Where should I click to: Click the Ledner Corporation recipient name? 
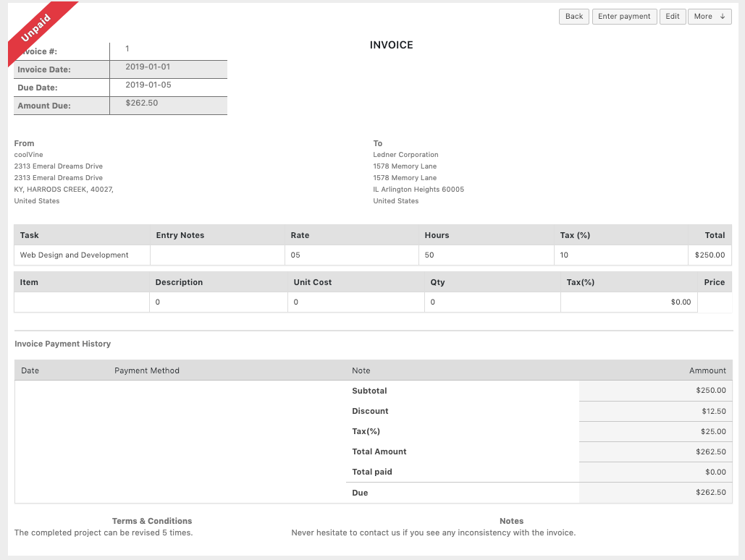[405, 154]
